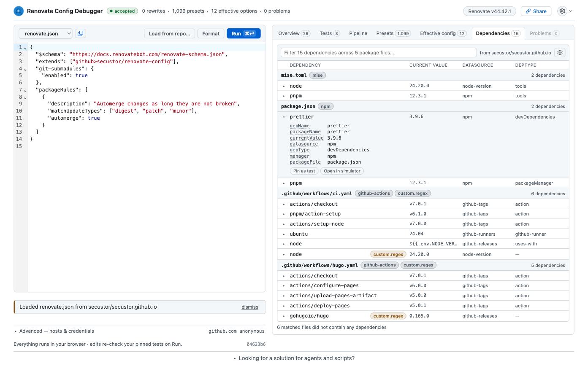Select the Dependencies tab
588x366 pixels.
[x=498, y=33]
